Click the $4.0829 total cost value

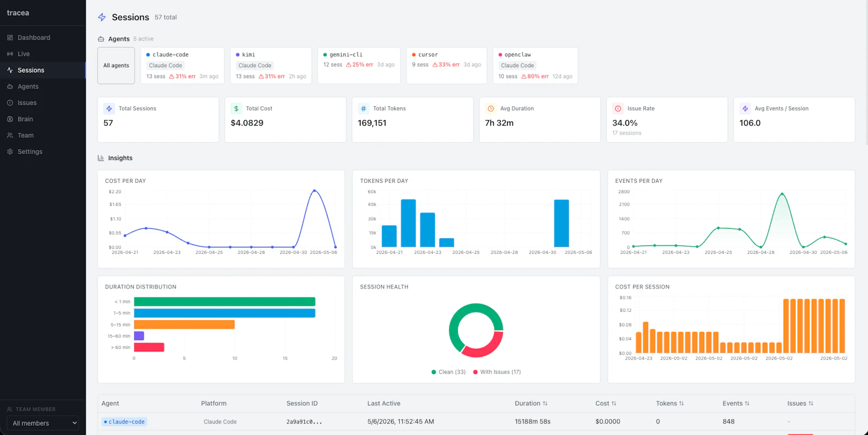pos(247,123)
